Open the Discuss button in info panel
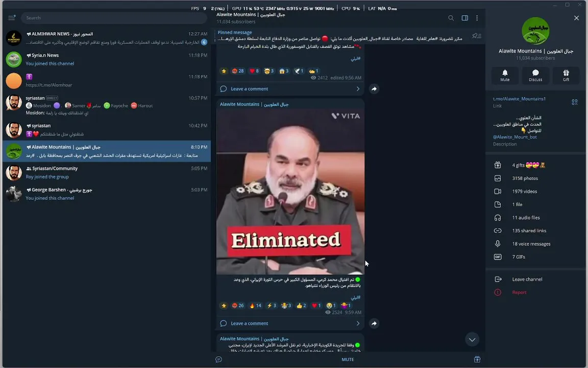The width and height of the screenshot is (588, 368). [535, 75]
